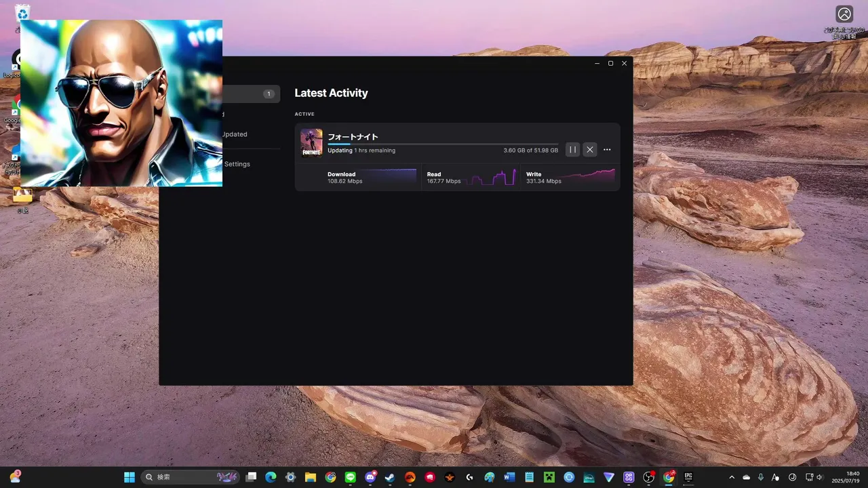Open the volume control in the tray
Screen dimensions: 868x488
point(819,477)
